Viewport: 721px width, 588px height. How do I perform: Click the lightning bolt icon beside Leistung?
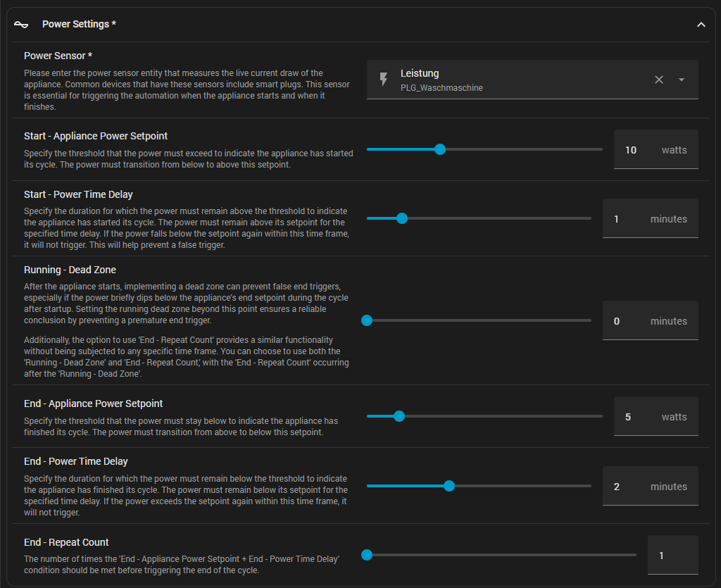pyautogui.click(x=384, y=80)
